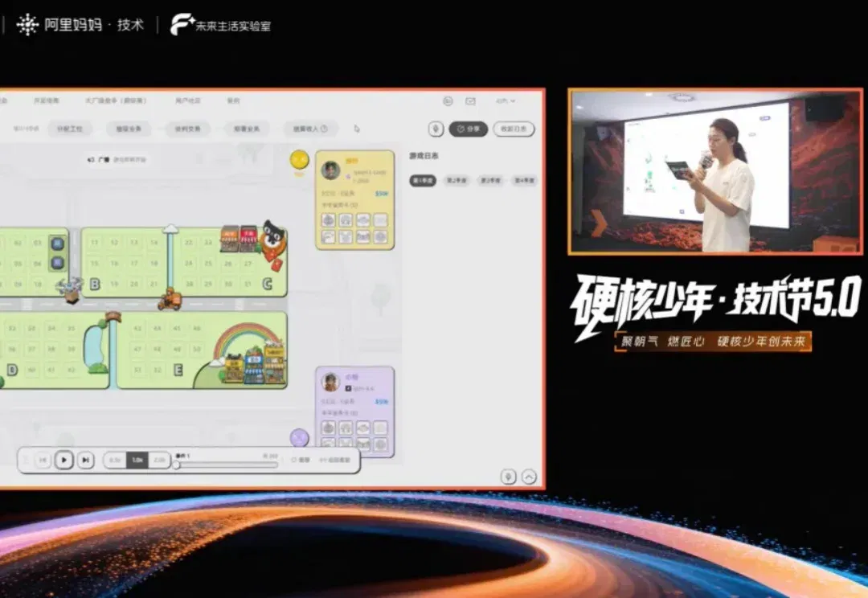Click the black cat mascot in zone C
The image size is (868, 598).
(x=273, y=240)
